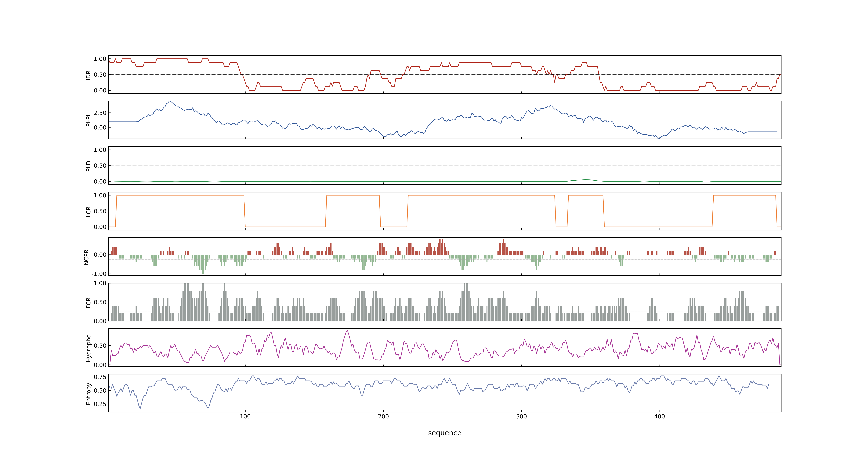The height and width of the screenshot is (463, 868).
Task: Click the LCR axis label
Action: [x=88, y=211]
